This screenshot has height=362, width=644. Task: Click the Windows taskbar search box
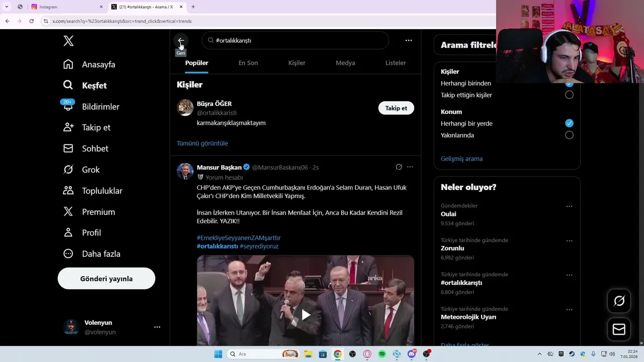[263, 354]
